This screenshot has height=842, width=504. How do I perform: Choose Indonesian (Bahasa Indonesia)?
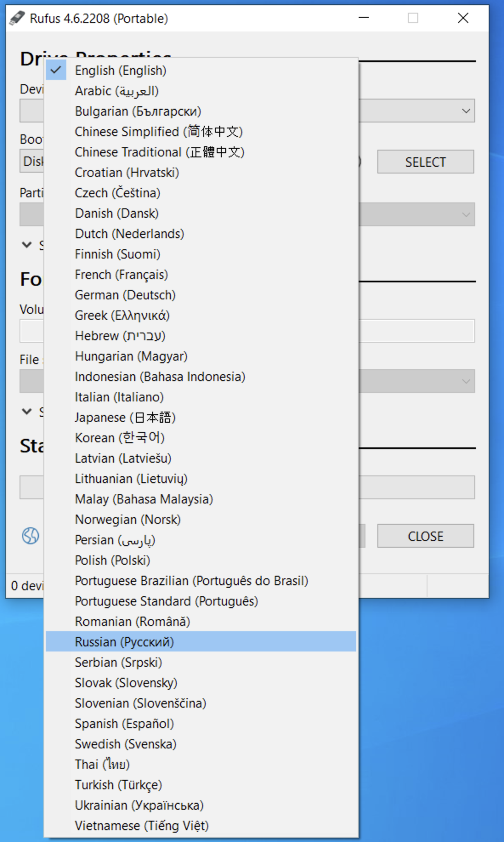click(x=201, y=377)
